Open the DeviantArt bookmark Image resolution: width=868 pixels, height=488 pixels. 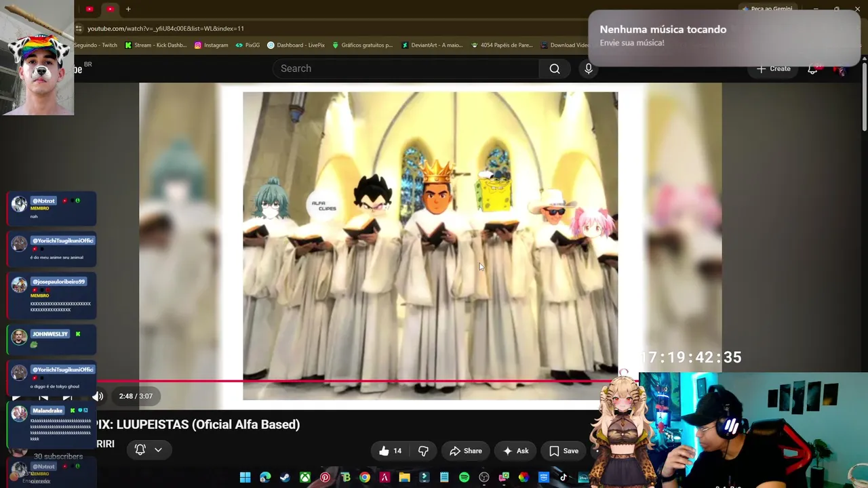click(432, 45)
